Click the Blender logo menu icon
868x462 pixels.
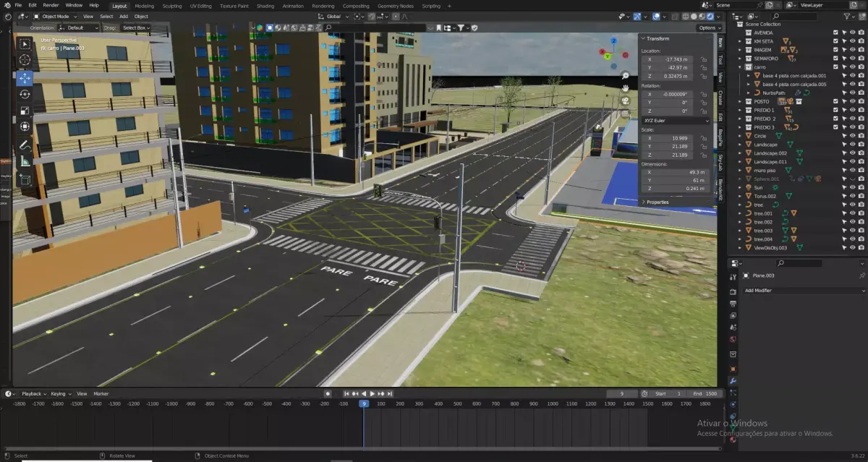[7, 5]
